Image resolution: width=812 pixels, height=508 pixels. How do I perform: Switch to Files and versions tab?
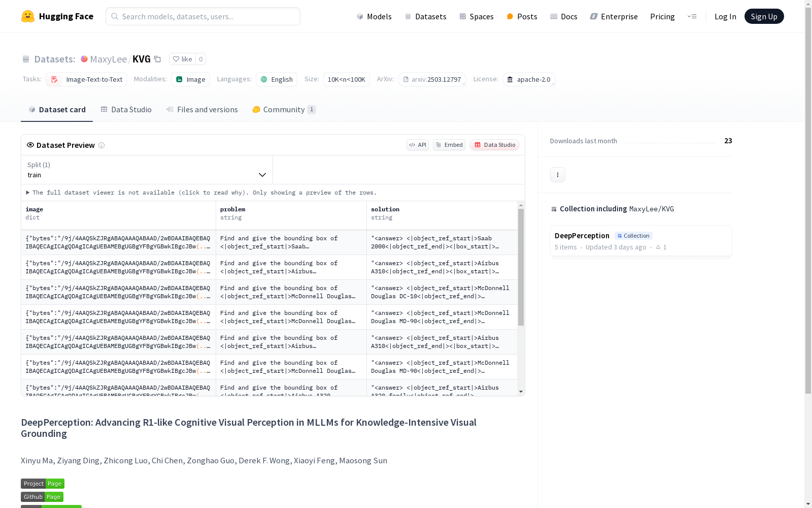(x=202, y=110)
